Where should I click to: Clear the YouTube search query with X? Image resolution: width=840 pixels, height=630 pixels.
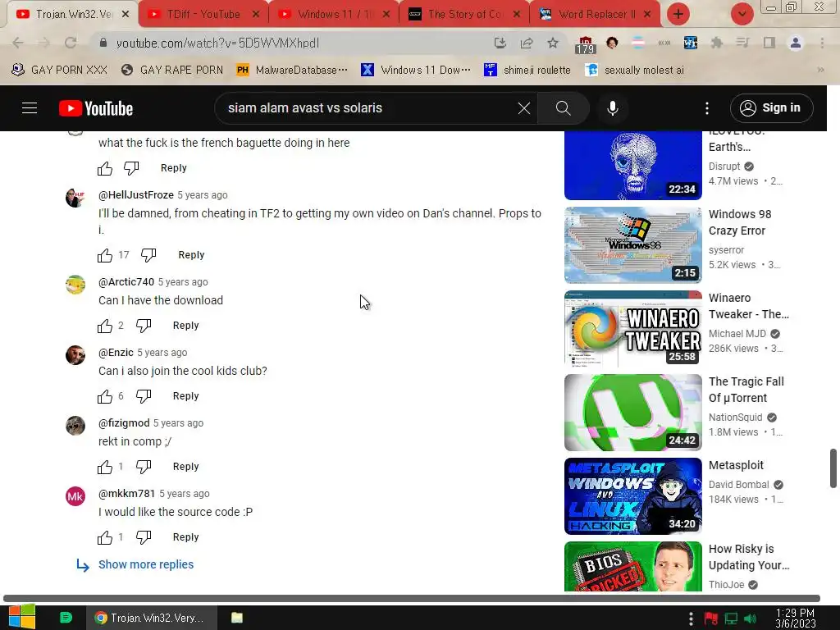[524, 108]
